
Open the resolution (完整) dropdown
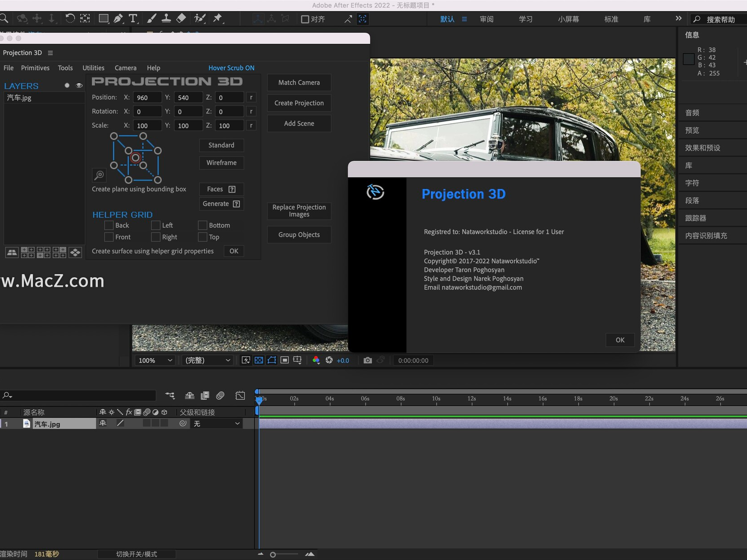point(207,360)
